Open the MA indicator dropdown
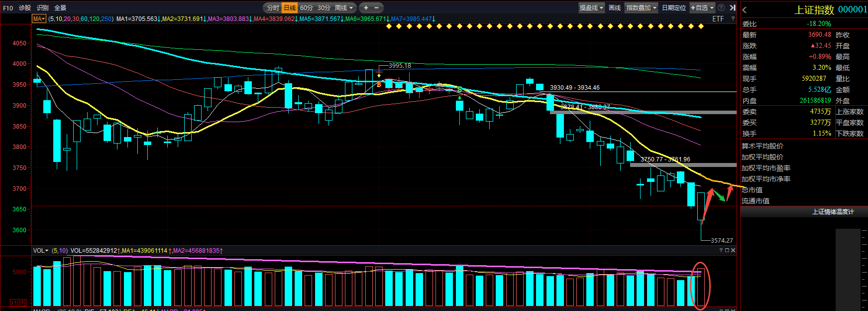The height and width of the screenshot is (311, 868). tap(39, 19)
